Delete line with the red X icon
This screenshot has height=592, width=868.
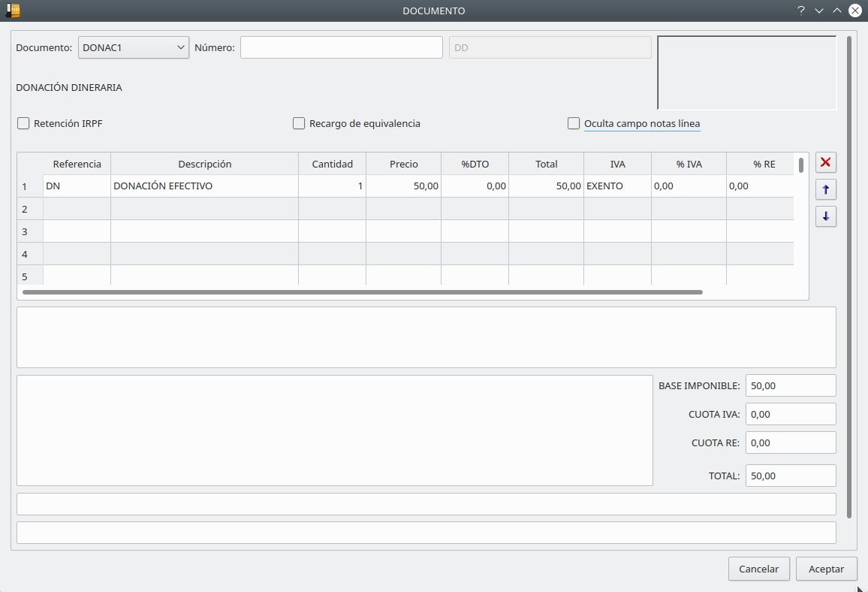point(825,162)
